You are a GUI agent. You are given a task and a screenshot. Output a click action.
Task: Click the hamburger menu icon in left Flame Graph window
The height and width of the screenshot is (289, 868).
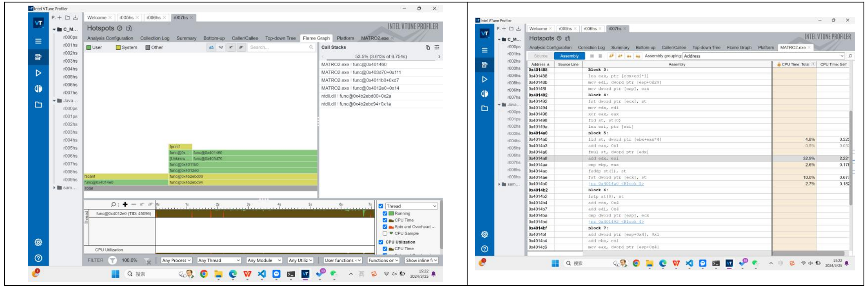point(38,41)
